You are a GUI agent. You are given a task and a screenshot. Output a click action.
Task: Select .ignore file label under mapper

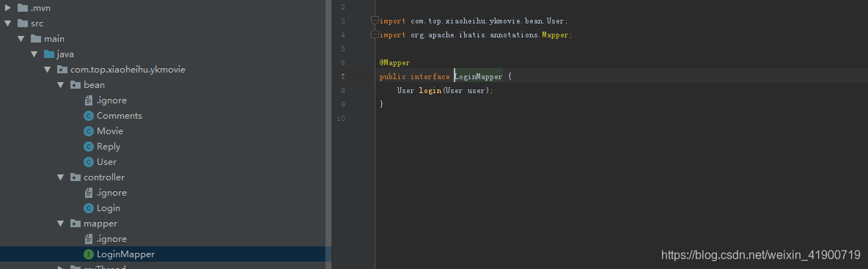[112, 239]
